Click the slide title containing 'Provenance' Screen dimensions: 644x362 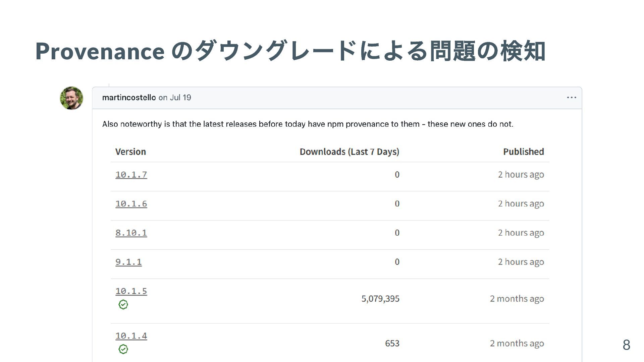click(290, 51)
